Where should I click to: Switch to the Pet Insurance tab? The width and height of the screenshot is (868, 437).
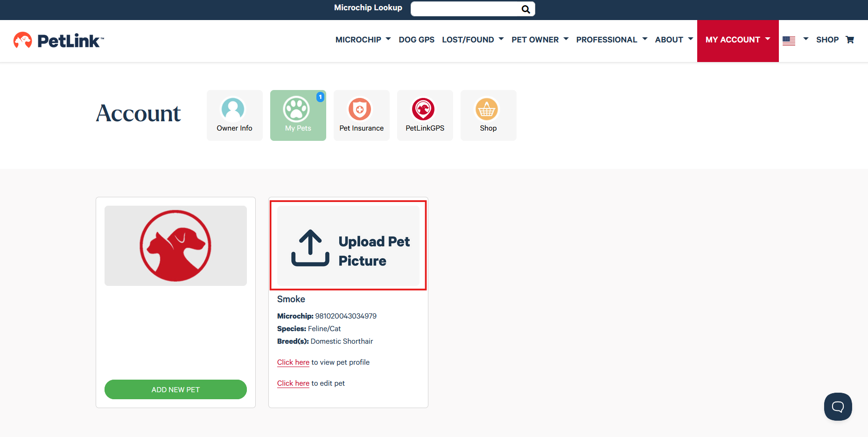pos(362,115)
